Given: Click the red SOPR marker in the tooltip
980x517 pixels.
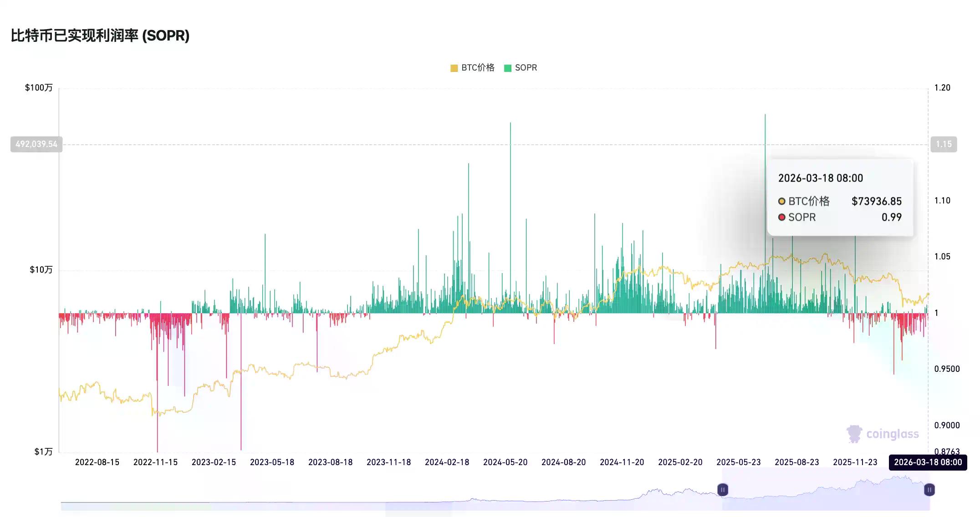Looking at the screenshot, I should click(x=782, y=217).
